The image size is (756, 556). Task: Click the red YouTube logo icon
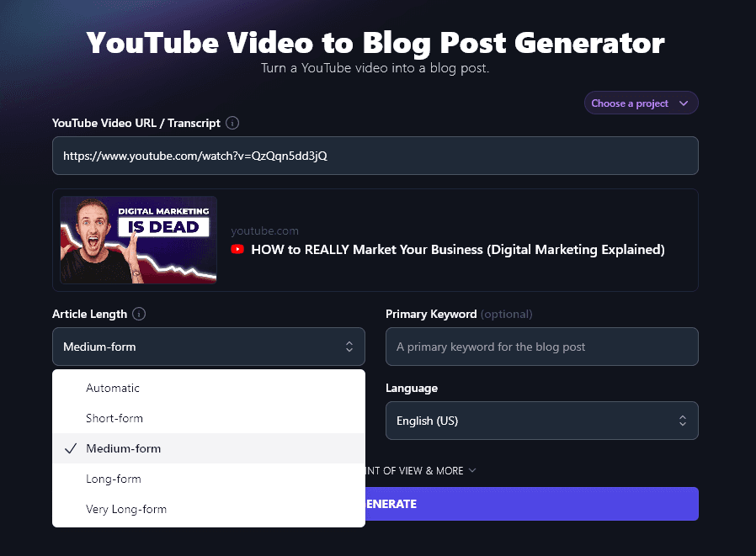(237, 250)
